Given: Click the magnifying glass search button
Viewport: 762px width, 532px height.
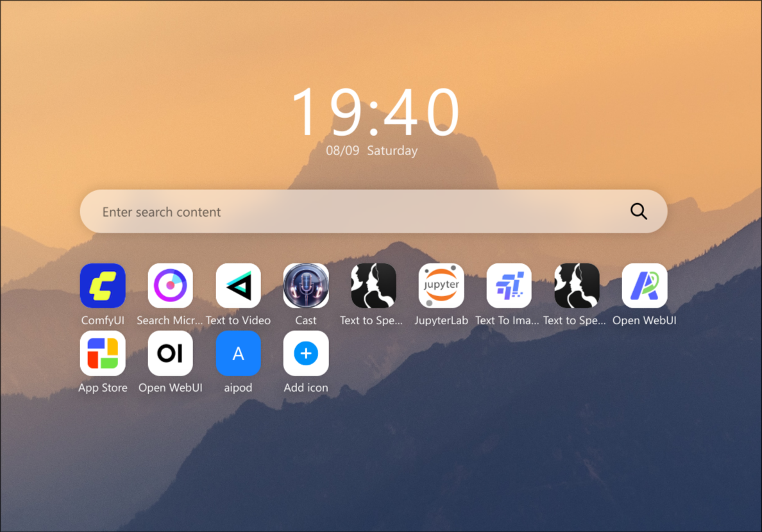Looking at the screenshot, I should pyautogui.click(x=639, y=212).
